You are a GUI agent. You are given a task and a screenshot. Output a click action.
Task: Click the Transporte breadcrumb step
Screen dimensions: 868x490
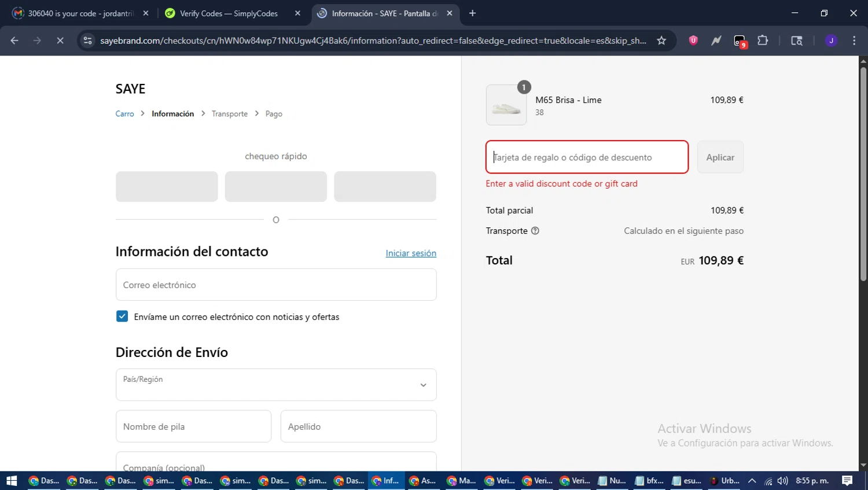point(230,114)
